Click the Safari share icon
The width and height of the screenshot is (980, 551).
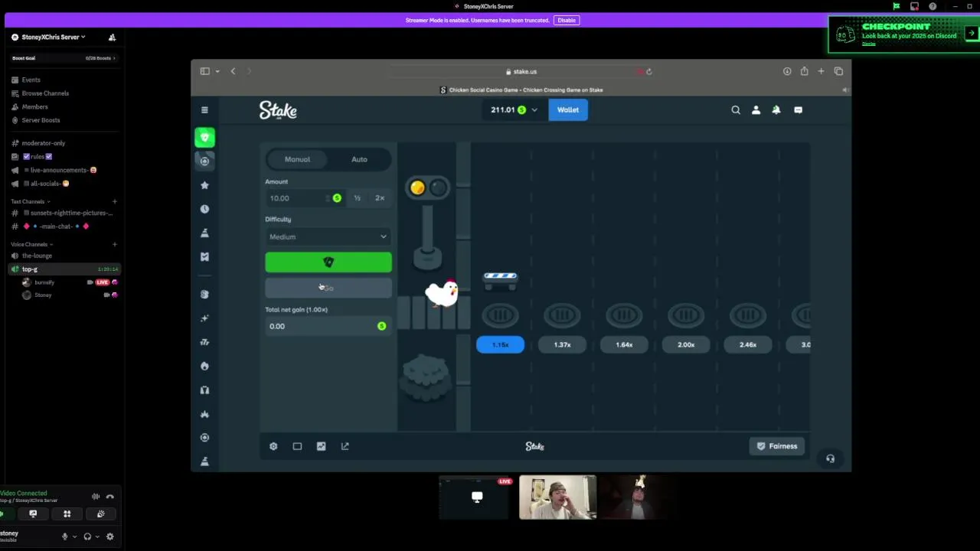coord(804,71)
